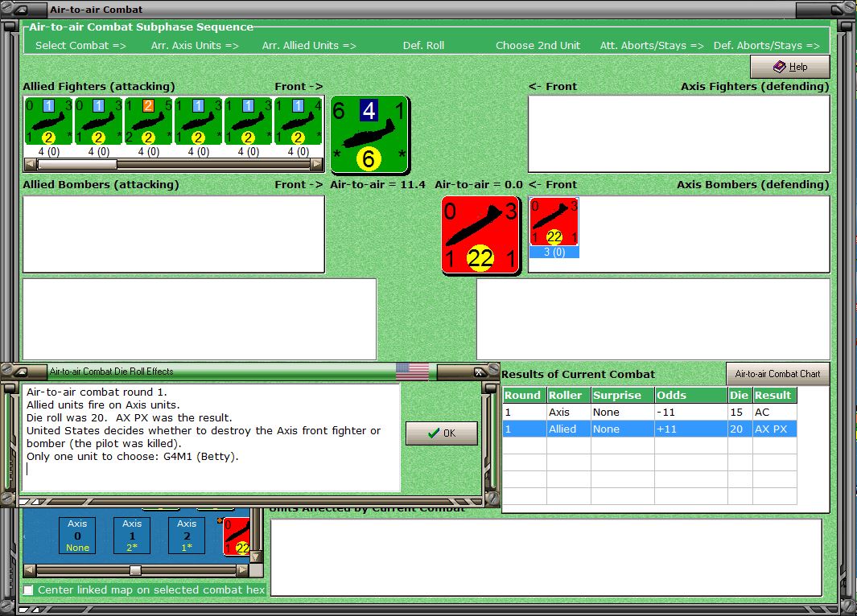Click linked map scroll left arrow
This screenshot has height=616, width=857.
pos(31,570)
